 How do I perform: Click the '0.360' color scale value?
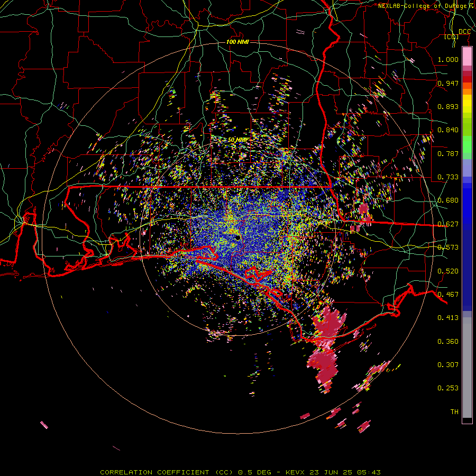(448, 342)
